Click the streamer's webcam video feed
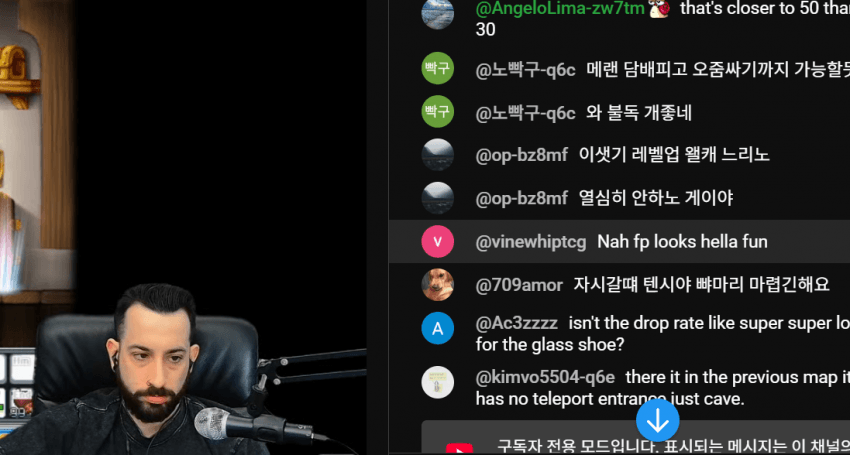 click(183, 368)
